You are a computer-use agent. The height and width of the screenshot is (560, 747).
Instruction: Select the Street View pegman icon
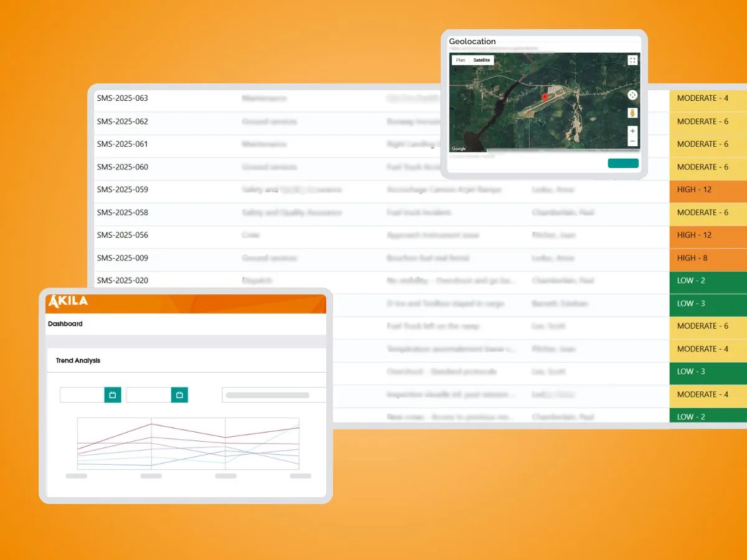pos(632,113)
